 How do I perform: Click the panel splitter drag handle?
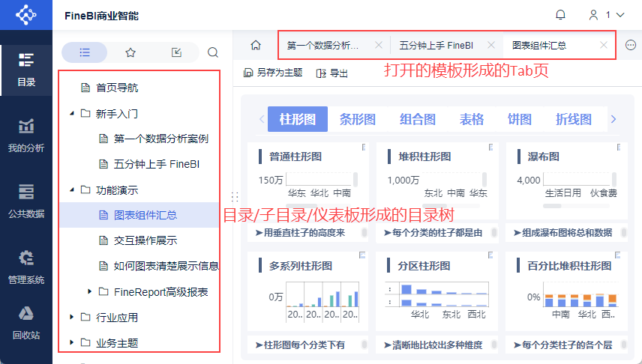click(x=235, y=197)
